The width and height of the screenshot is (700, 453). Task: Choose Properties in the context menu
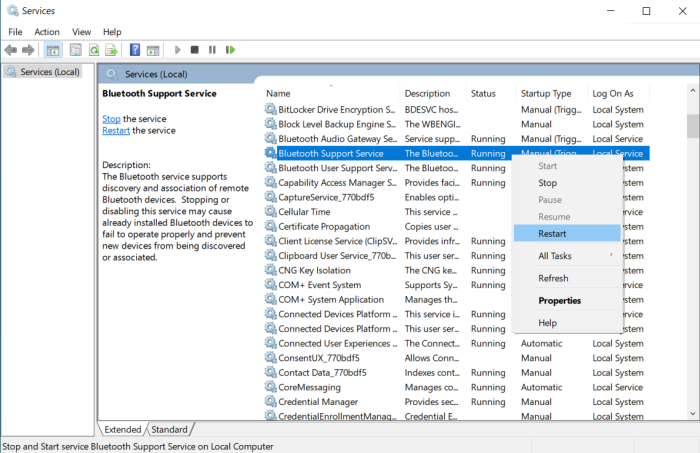point(567,300)
